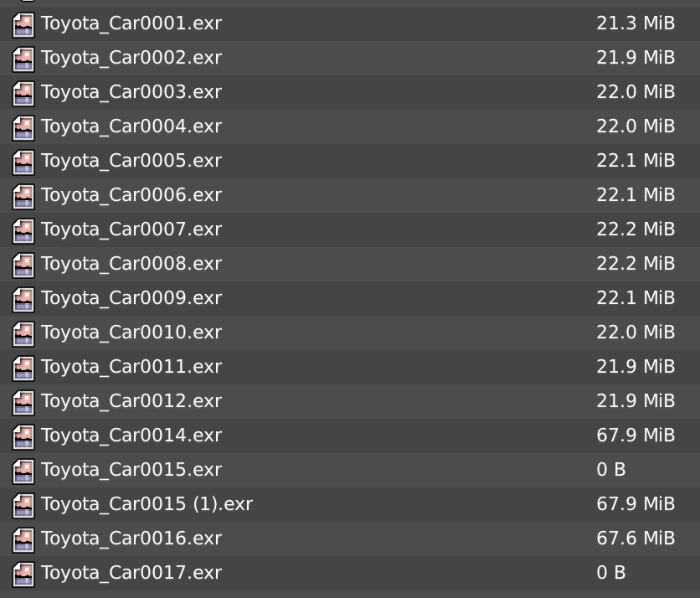Select file name Toyota_Car0010.exr
This screenshot has width=700, height=598.
point(131,333)
